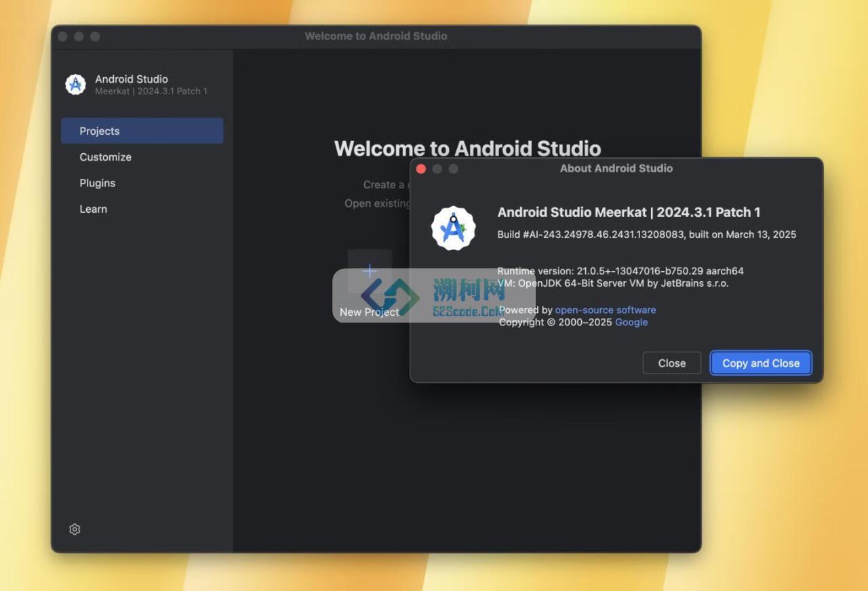Click the Android Studio logo in About dialog

[454, 228]
